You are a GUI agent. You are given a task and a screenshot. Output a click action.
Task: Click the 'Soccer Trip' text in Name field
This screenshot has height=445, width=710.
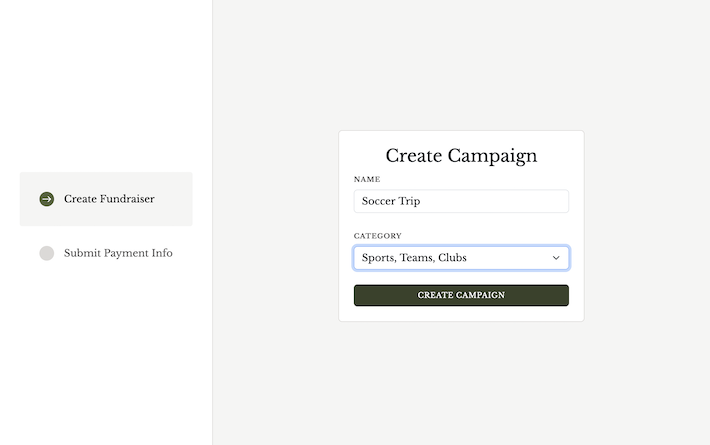pos(391,201)
